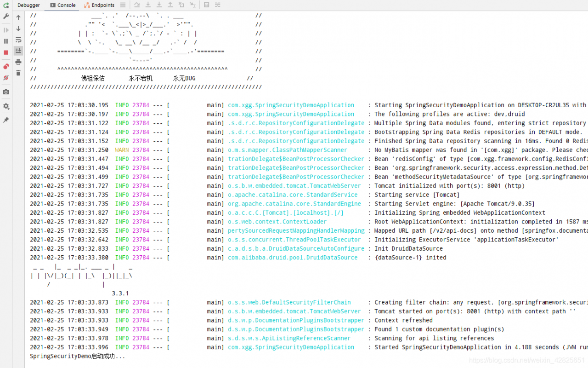Toggle mute breakpoints

(6, 78)
